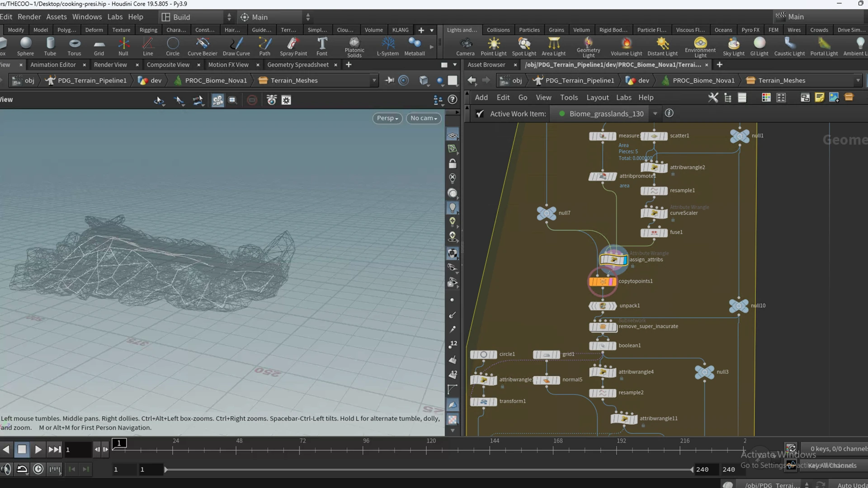The image size is (868, 488).
Task: Switch to the Geometry Spreadsheet tab
Action: point(298,65)
